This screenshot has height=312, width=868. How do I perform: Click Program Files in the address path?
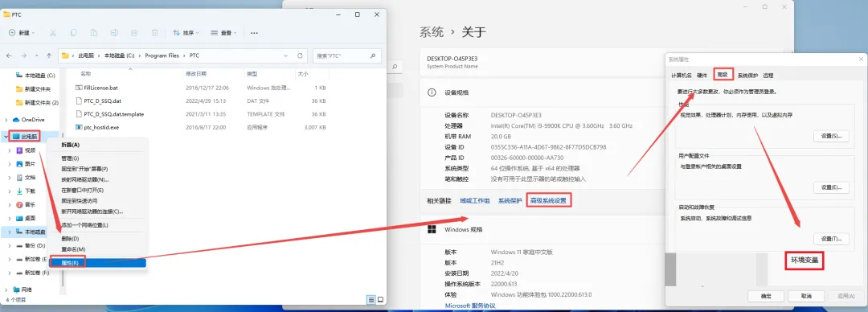[162, 55]
